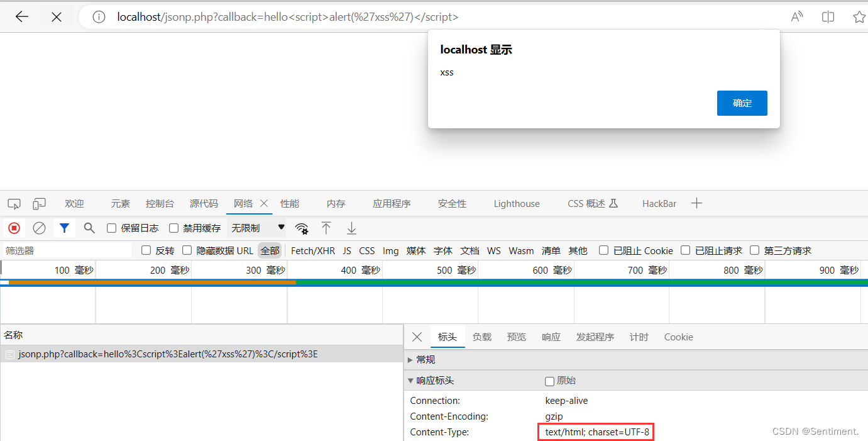Select the Headers (标头) detail tab

click(x=448, y=337)
